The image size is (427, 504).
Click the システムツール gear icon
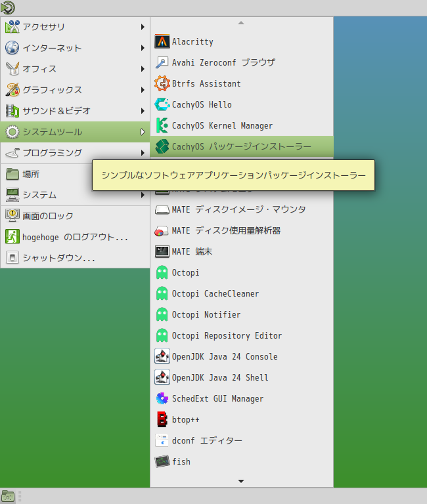tap(12, 132)
